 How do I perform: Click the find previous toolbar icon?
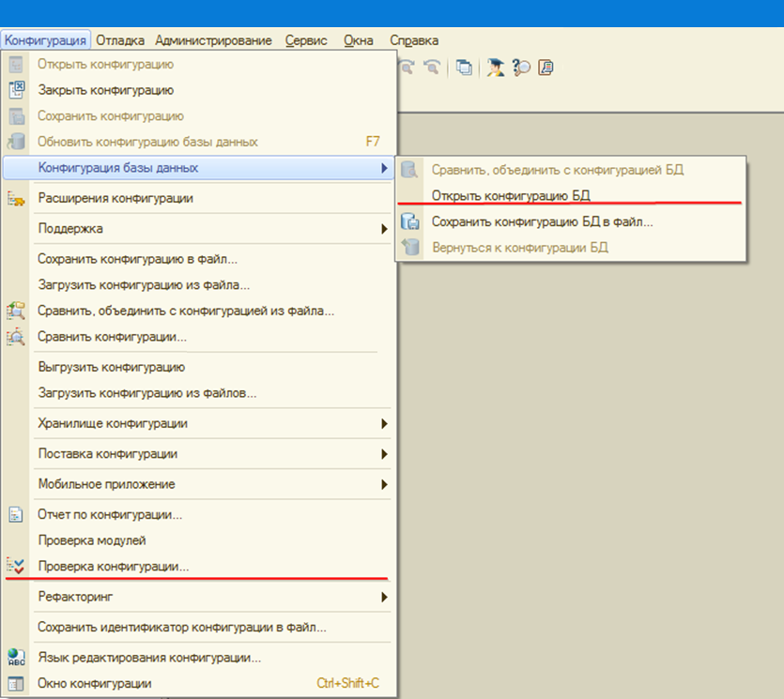[x=432, y=67]
